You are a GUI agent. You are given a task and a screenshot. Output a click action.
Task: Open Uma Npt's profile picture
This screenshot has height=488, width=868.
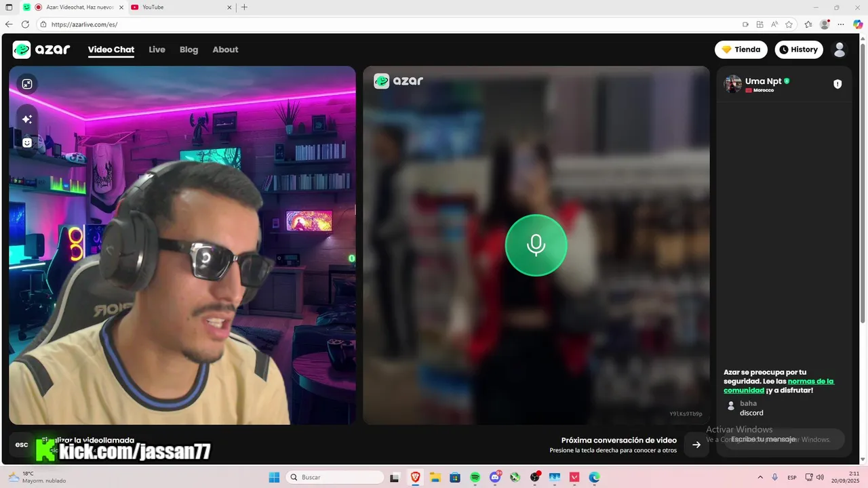click(733, 84)
